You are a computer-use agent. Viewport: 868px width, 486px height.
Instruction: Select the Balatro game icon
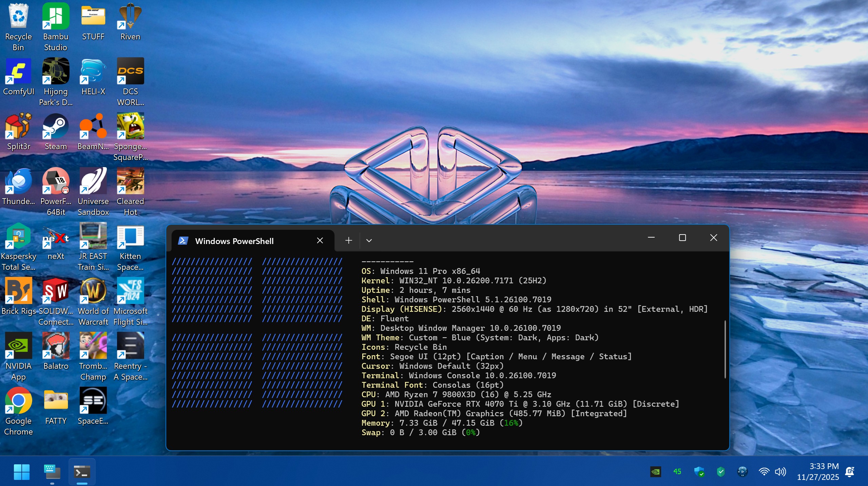56,346
